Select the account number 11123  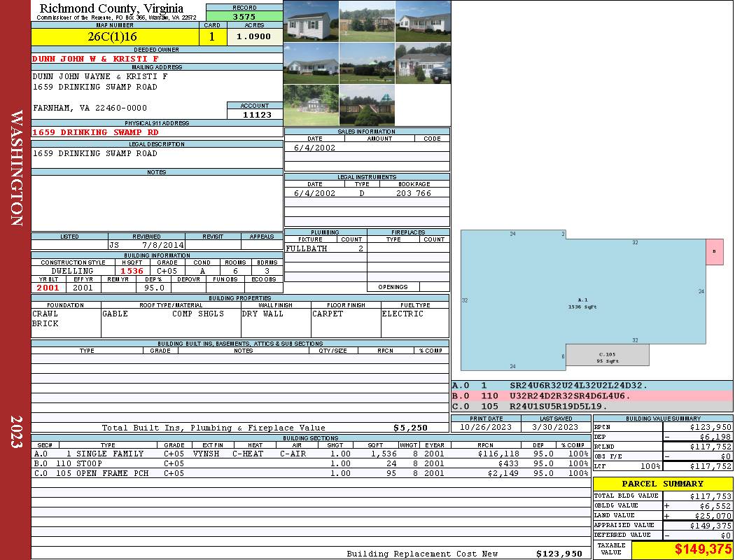point(254,114)
